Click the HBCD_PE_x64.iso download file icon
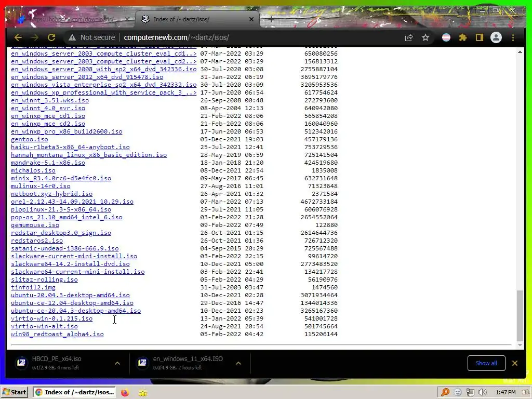This screenshot has height=399, width=532. pyautogui.click(x=22, y=363)
